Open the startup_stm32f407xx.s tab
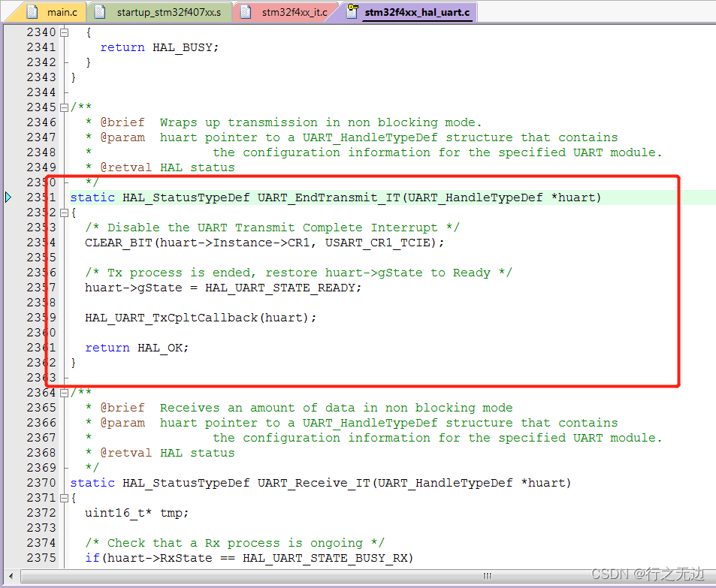This screenshot has height=588, width=716. (161, 12)
